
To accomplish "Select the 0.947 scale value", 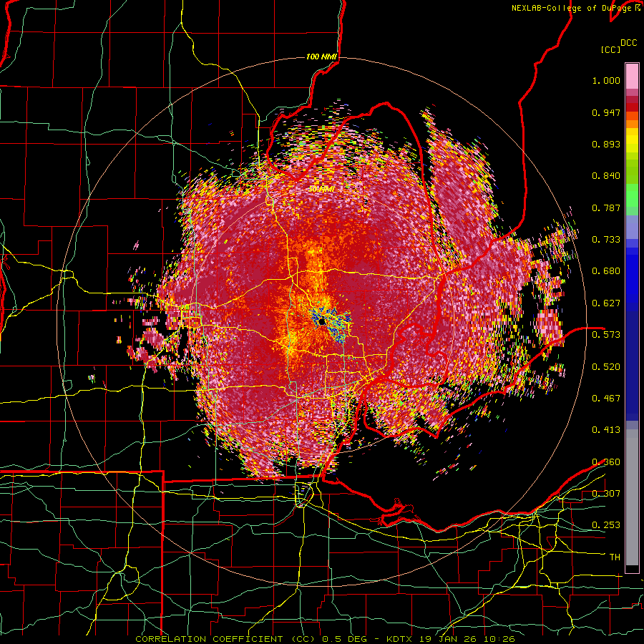I will tap(606, 112).
